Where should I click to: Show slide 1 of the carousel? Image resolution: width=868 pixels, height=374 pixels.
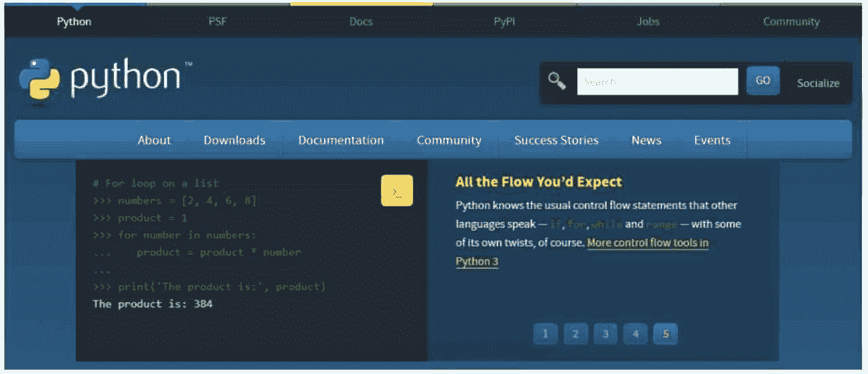tap(545, 334)
